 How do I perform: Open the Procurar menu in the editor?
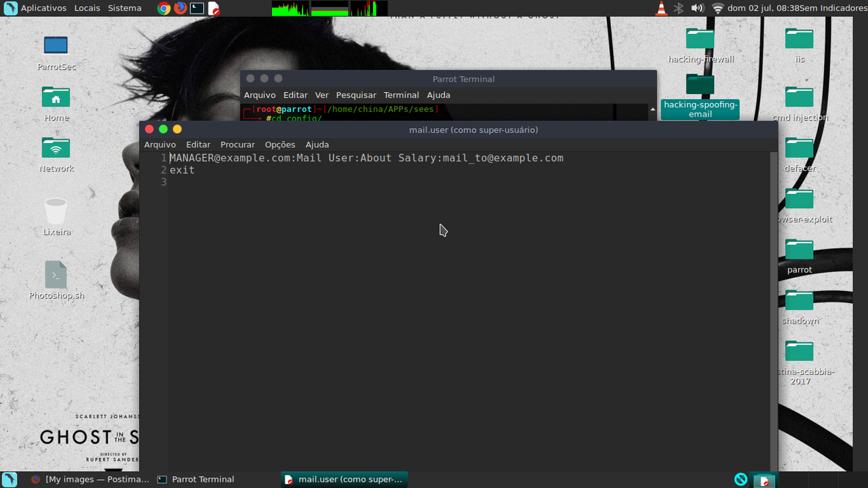(x=237, y=144)
